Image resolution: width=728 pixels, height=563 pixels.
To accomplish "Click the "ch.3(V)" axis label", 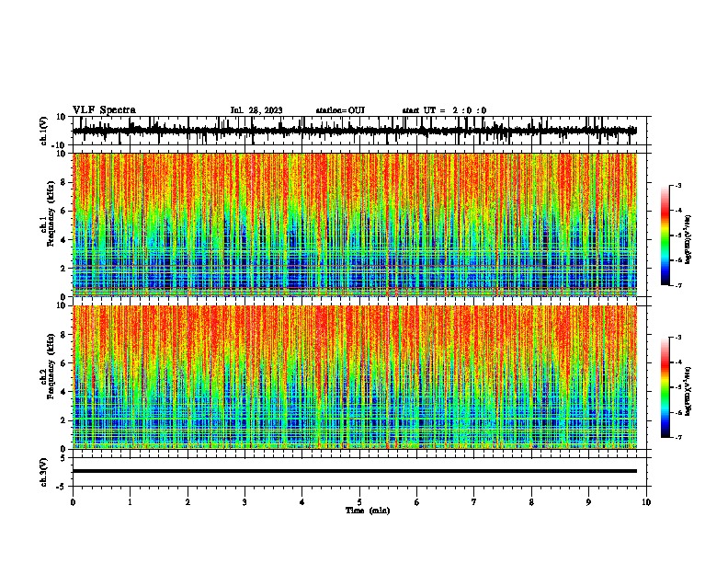I will (x=44, y=473).
